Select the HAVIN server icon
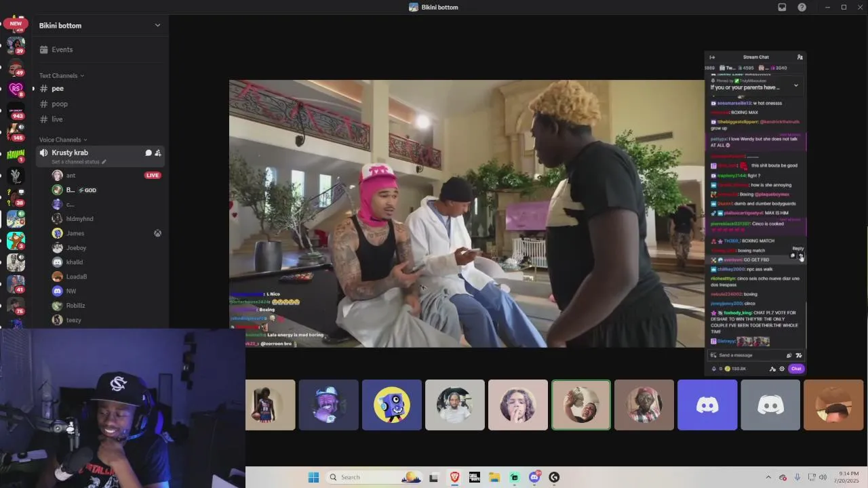This screenshot has width=868, height=488. click(16, 154)
